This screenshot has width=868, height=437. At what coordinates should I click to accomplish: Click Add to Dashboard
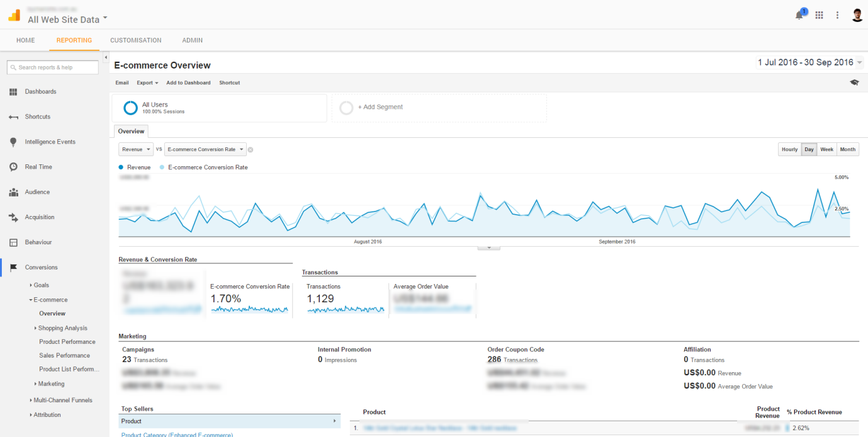[188, 83]
